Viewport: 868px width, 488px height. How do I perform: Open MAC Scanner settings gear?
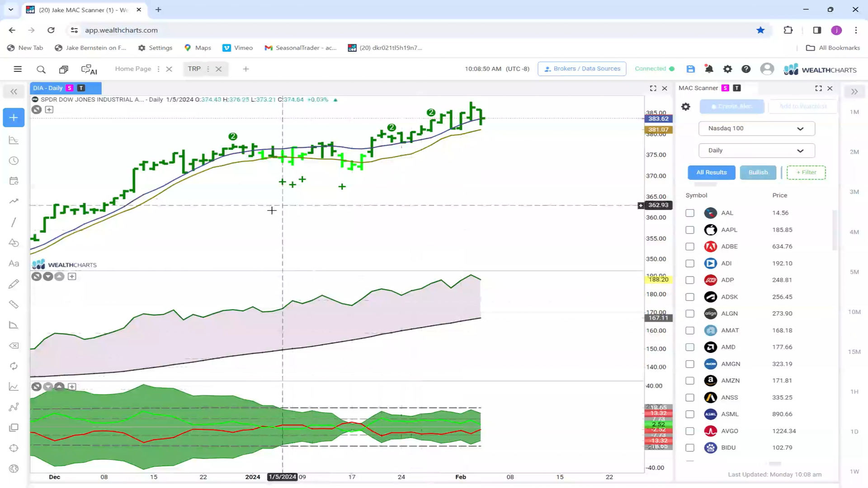(x=686, y=107)
